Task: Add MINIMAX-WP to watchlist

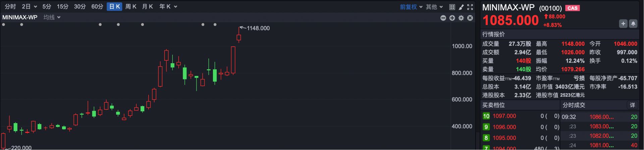Action: tap(623, 24)
